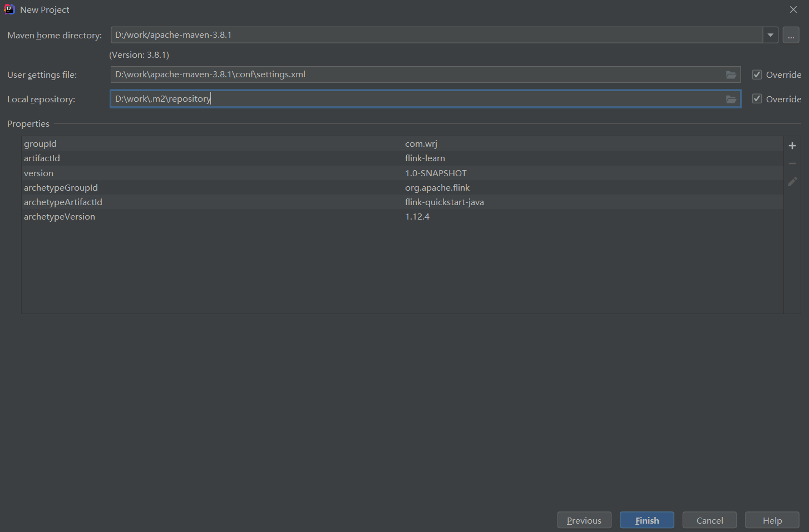
Task: Focus Maven home directory path field
Action: [437, 35]
